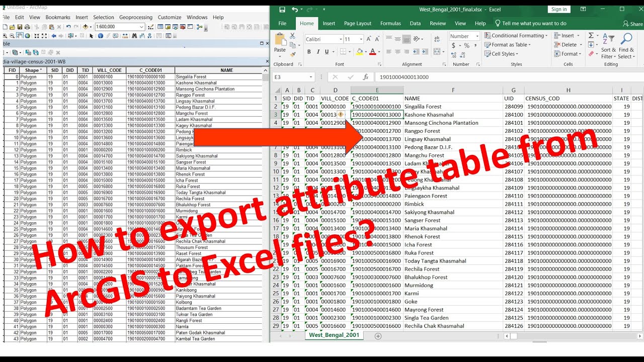
Task: Click ArcMap Save disk icon
Action: click(20, 27)
